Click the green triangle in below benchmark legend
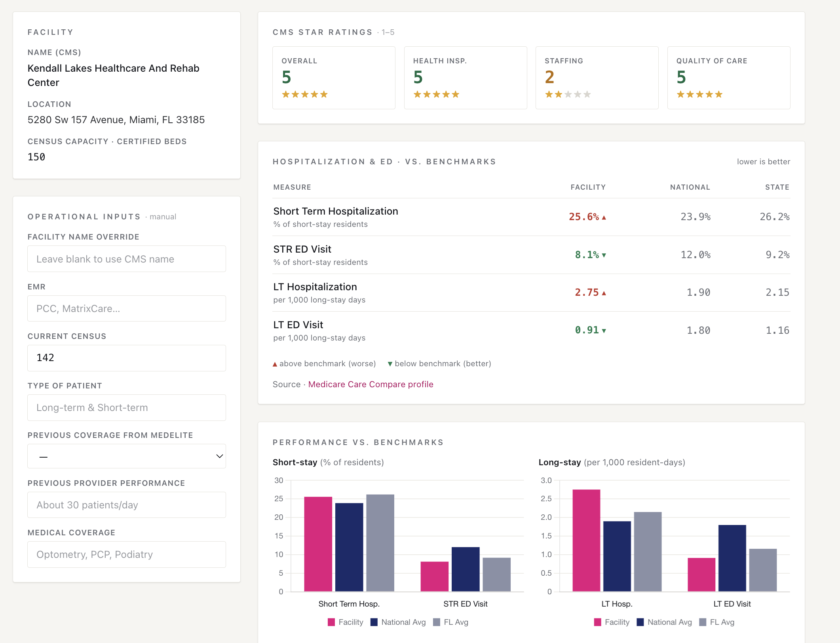 pyautogui.click(x=390, y=364)
